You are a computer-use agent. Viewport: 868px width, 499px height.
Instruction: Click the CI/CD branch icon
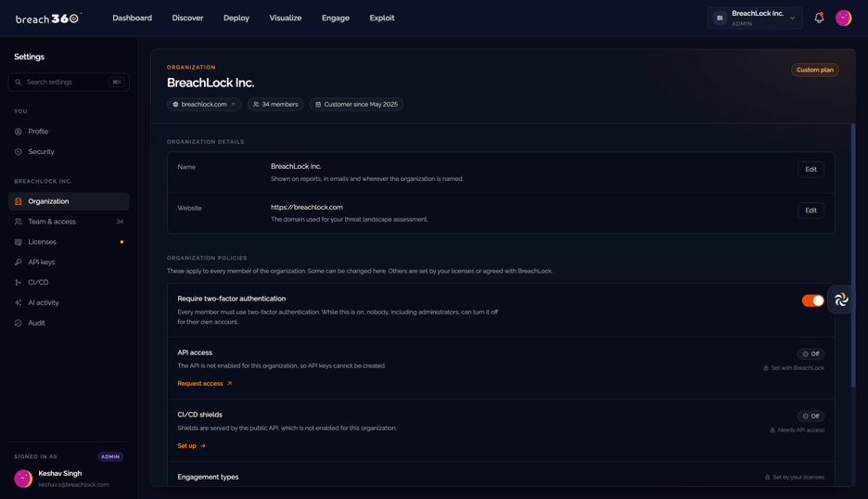coord(19,283)
